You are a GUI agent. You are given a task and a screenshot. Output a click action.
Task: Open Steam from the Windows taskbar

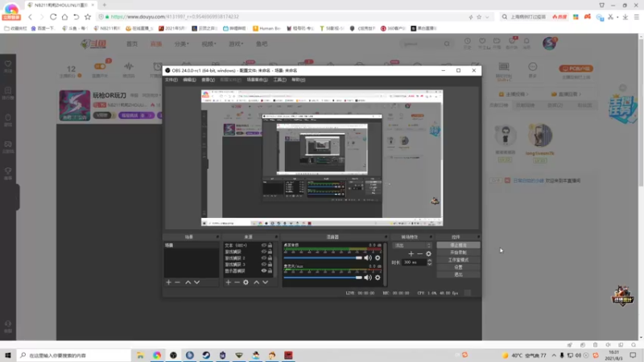pos(206,355)
